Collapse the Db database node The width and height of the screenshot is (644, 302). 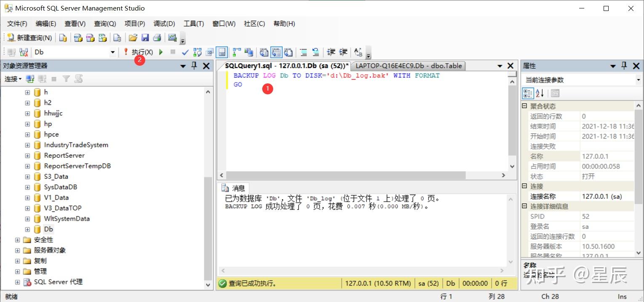pyautogui.click(x=26, y=229)
